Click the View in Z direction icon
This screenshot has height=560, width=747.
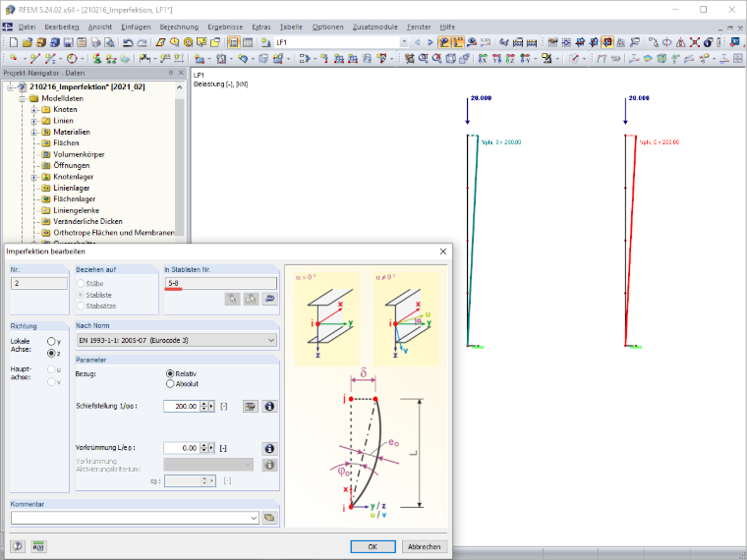click(x=511, y=59)
